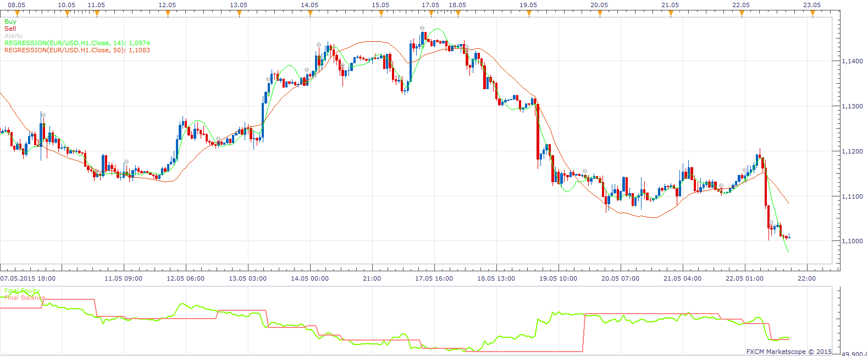Click the trade marker circle above the 17.05 peak candle
Screen dimensions: 868x356
tap(422, 28)
